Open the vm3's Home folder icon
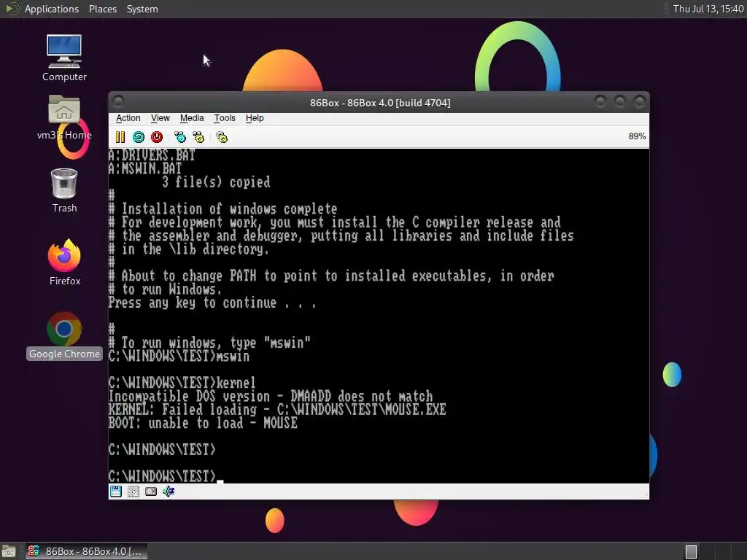The height and width of the screenshot is (560, 747). click(x=64, y=117)
